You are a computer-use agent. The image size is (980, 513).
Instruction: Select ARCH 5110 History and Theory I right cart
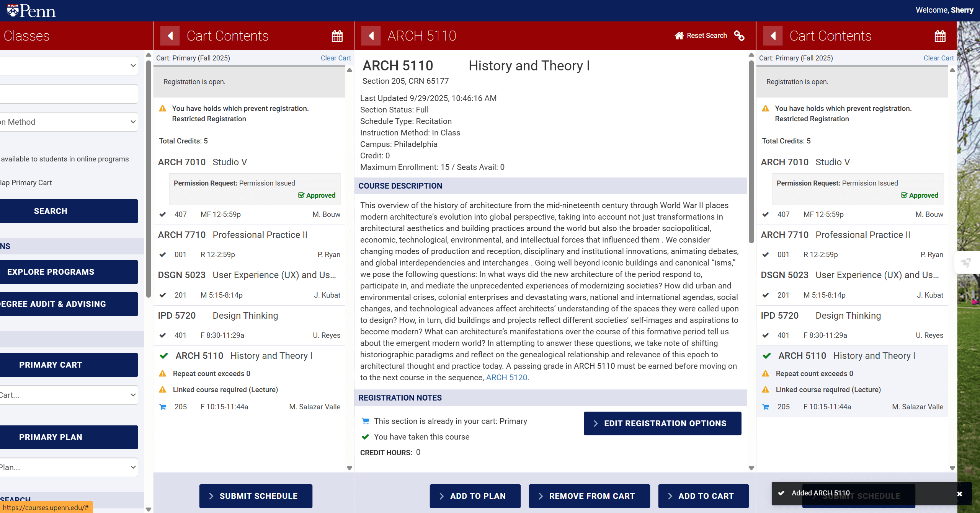pos(847,356)
